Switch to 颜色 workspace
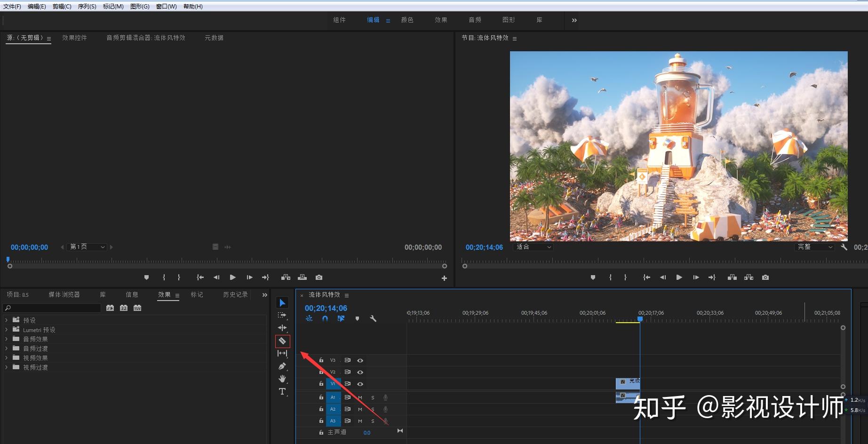The width and height of the screenshot is (868, 444). tap(407, 20)
